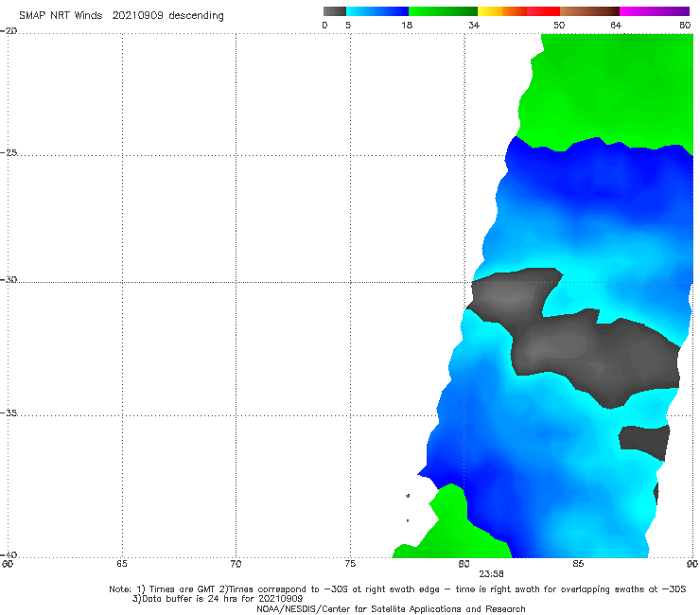Click the gray 0–5 color bar segment
The image size is (700, 615).
[334, 11]
